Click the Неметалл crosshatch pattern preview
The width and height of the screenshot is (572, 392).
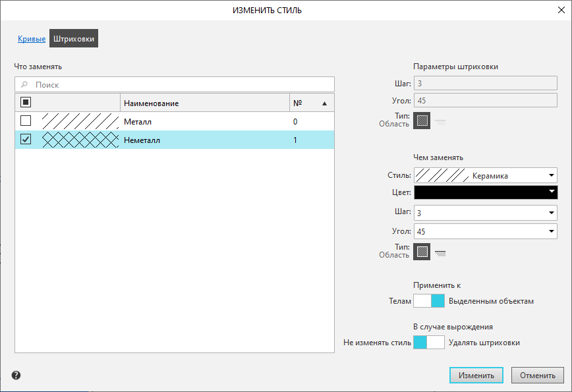pyautogui.click(x=80, y=140)
